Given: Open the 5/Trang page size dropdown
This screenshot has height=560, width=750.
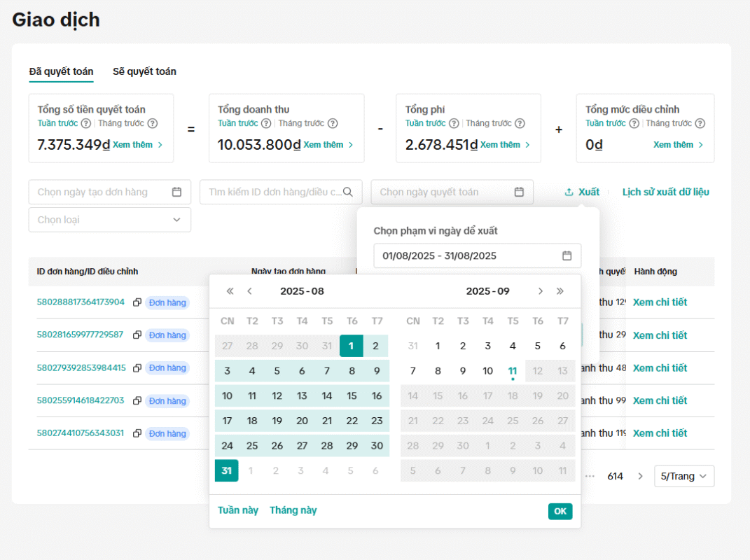Looking at the screenshot, I should click(684, 476).
